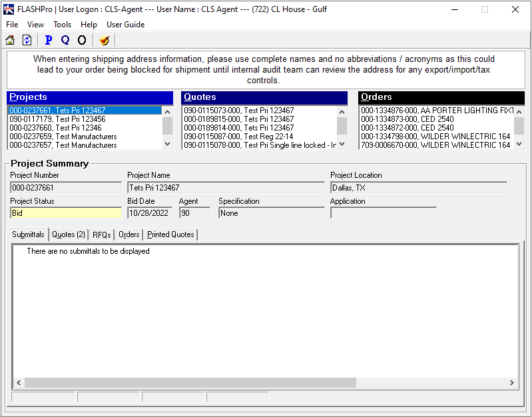Screen dimensions: 532x417
Task: Click the Project Status field showing Bid
Action: 65,213
